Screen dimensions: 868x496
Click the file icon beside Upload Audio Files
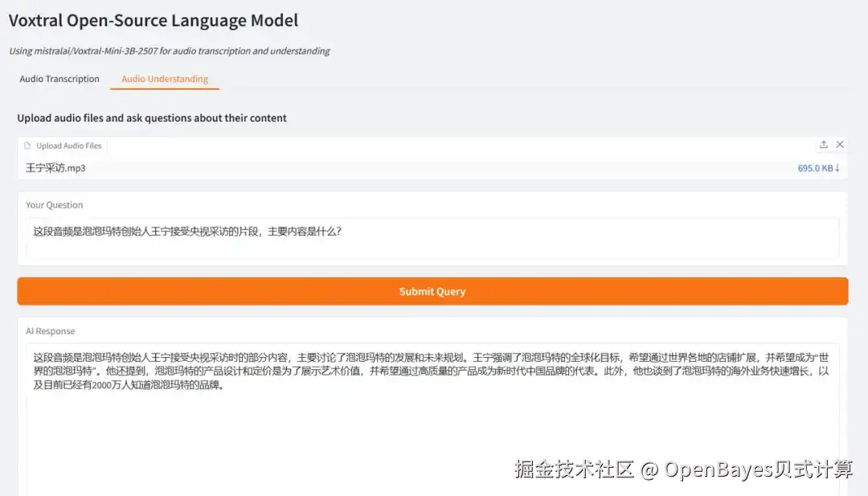[x=27, y=146]
